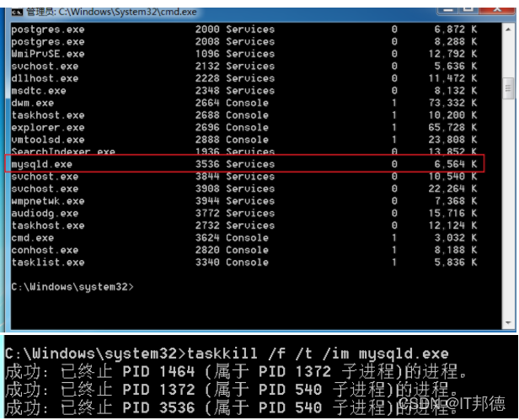The width and height of the screenshot is (519, 420).
Task: Click the audiodg.exe process name
Action: tap(45, 213)
